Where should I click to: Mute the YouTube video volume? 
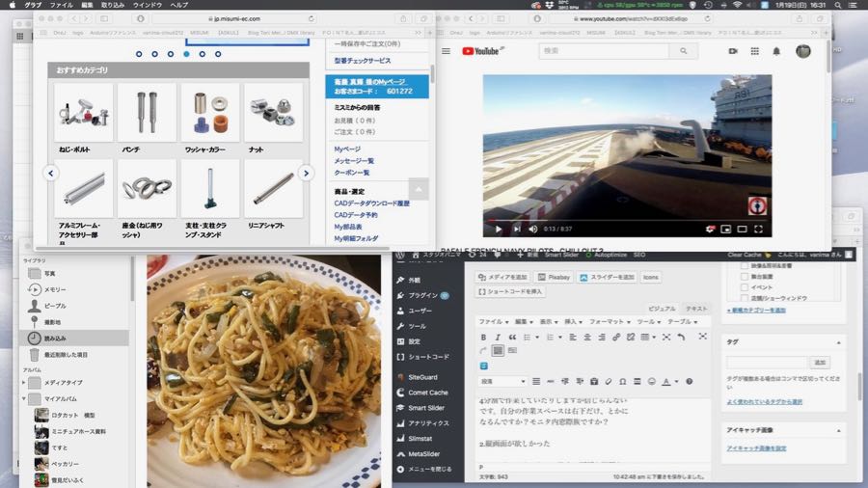(x=532, y=230)
